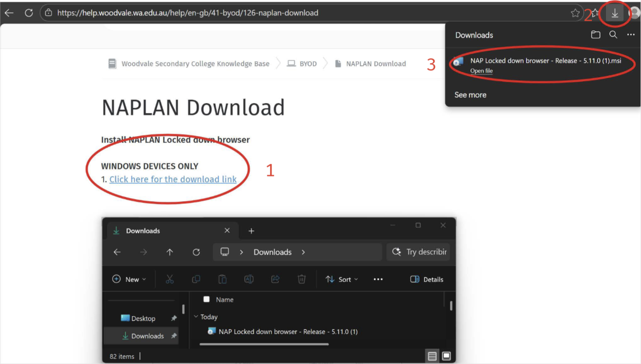Collapse the Today group
Screen dimensions: 641x364
[196, 317]
